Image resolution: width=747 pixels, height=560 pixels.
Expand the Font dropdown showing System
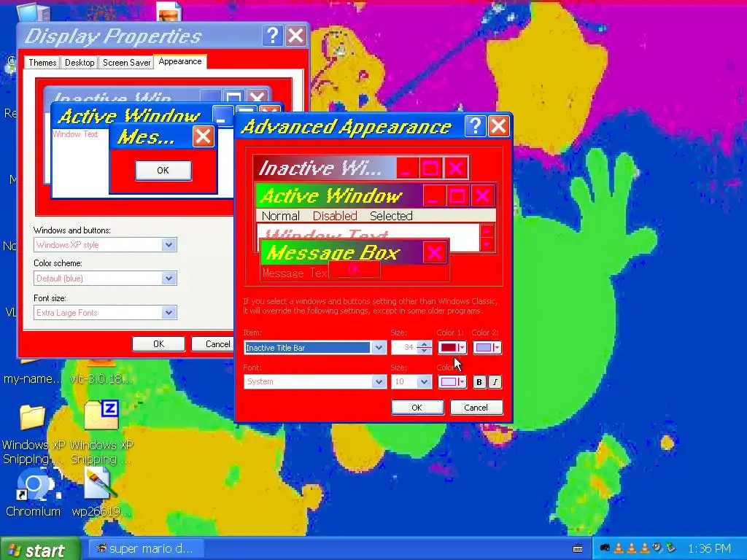pyautogui.click(x=379, y=382)
